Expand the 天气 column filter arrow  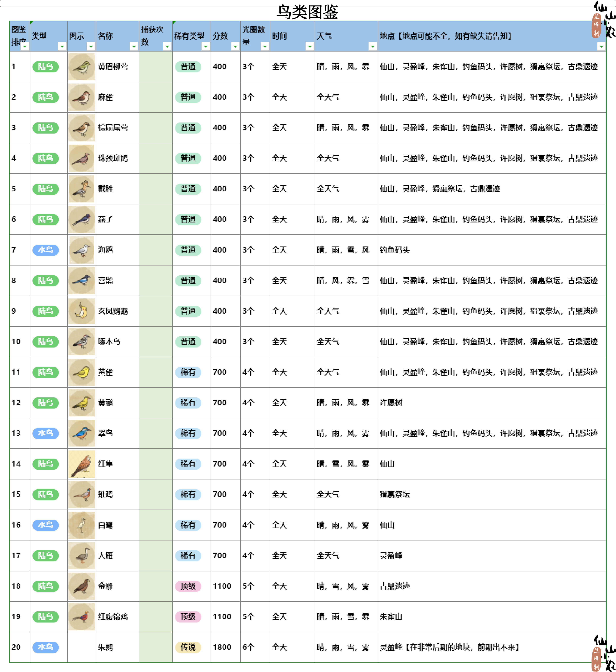[x=373, y=46]
